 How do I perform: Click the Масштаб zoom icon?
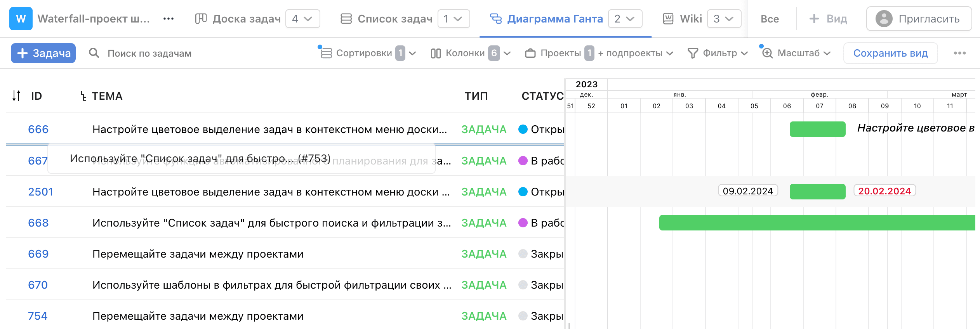tap(767, 53)
